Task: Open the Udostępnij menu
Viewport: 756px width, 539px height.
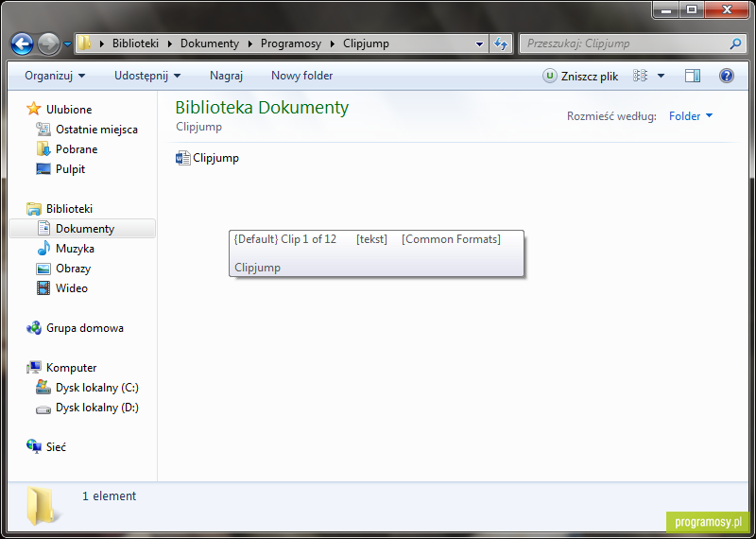Action: (147, 76)
